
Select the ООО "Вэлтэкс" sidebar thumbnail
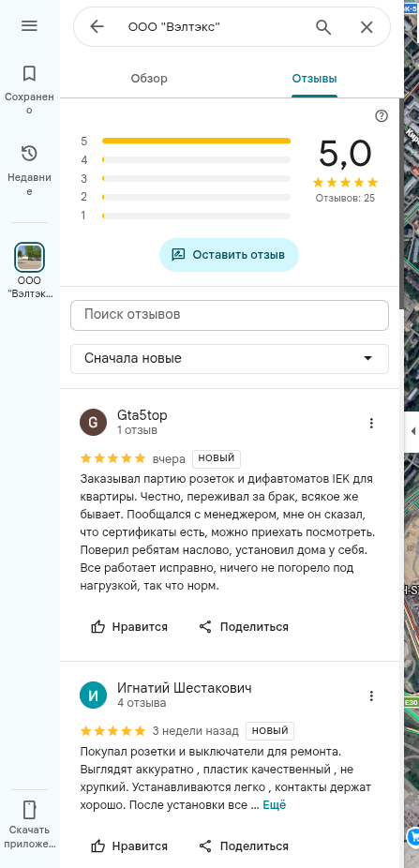coord(29,256)
